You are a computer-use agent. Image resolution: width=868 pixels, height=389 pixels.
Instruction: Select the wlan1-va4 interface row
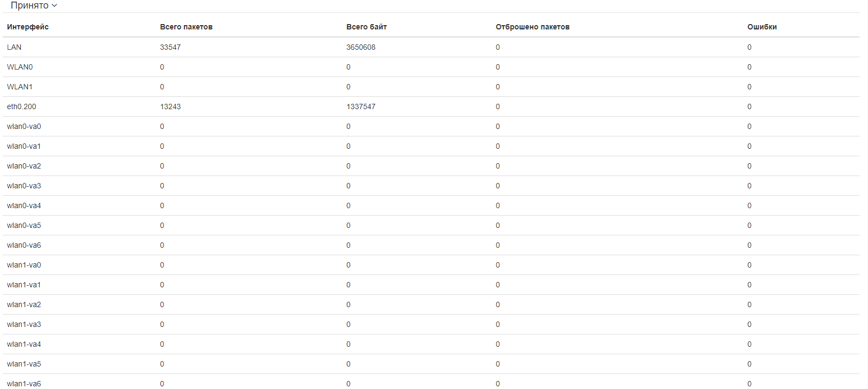pos(24,344)
